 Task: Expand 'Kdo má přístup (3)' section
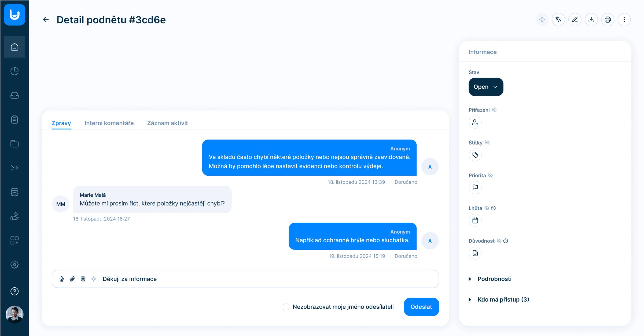click(503, 299)
